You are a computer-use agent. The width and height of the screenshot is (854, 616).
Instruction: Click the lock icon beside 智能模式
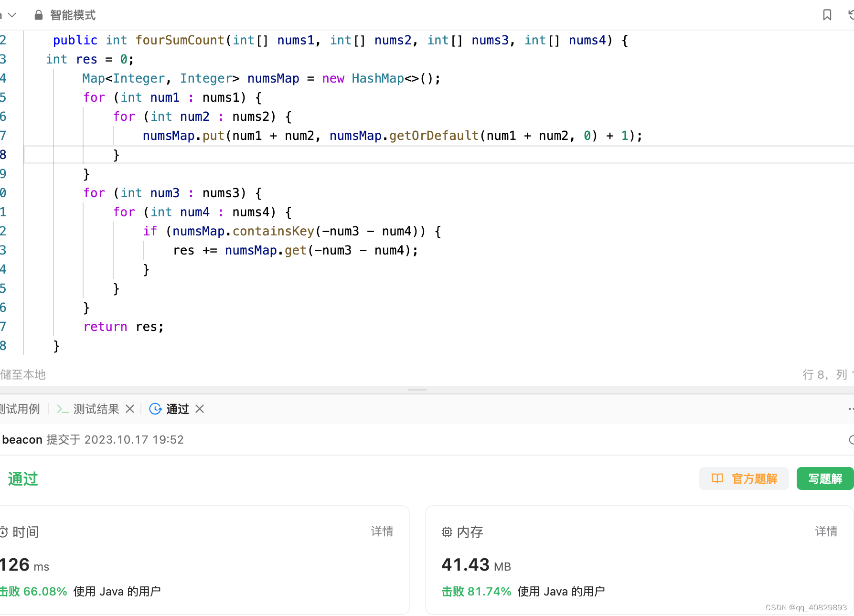(39, 15)
